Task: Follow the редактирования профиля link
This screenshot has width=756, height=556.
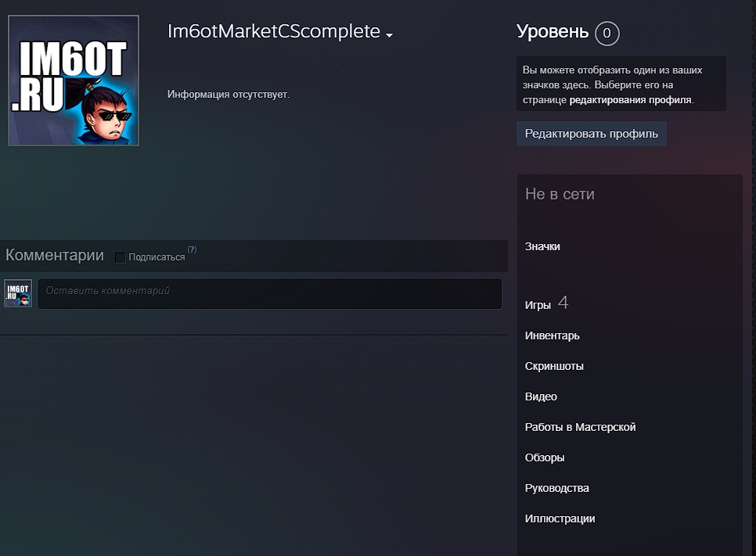Action: click(x=630, y=100)
